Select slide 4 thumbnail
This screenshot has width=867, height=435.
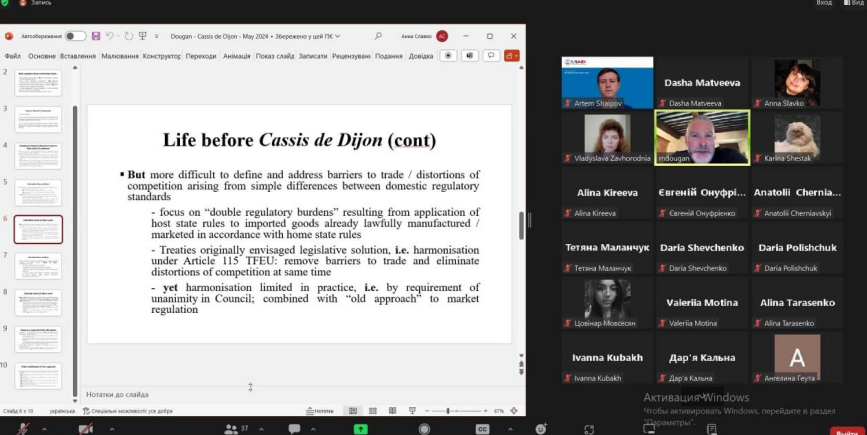38,156
